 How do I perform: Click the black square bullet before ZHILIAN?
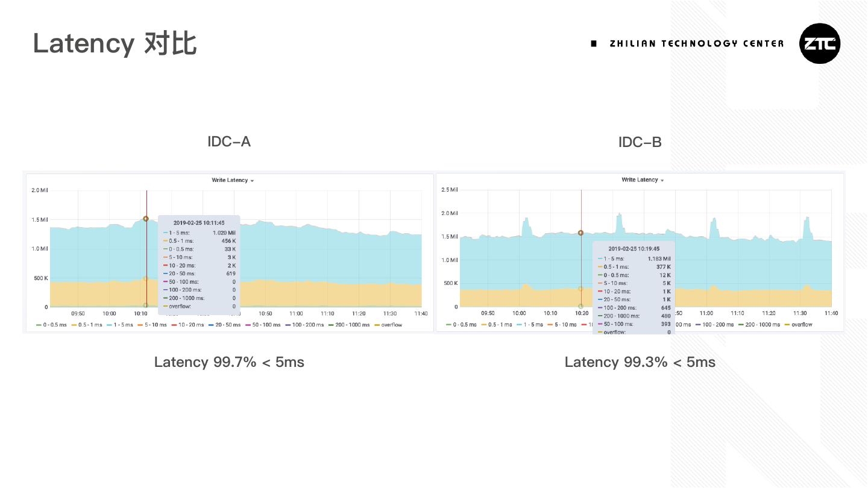point(594,43)
